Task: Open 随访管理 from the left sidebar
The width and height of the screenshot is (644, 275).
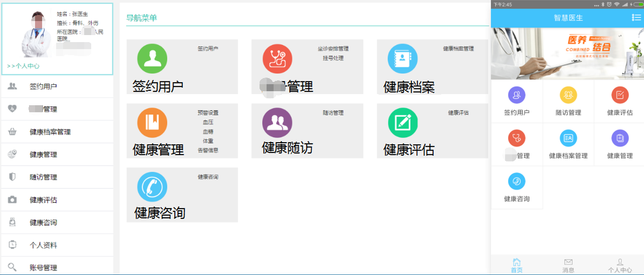Action: click(x=43, y=177)
